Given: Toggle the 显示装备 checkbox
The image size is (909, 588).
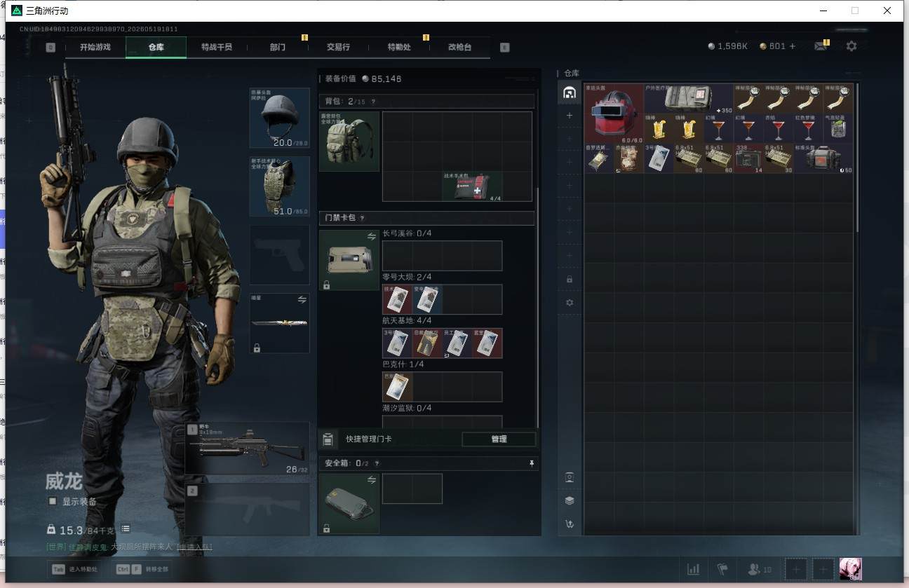Looking at the screenshot, I should point(53,501).
